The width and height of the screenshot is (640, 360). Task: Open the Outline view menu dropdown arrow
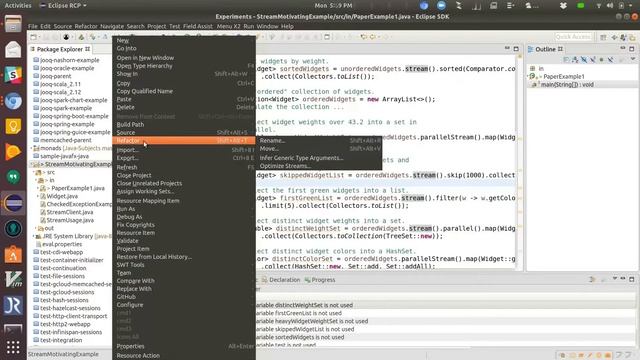pyautogui.click(x=633, y=60)
